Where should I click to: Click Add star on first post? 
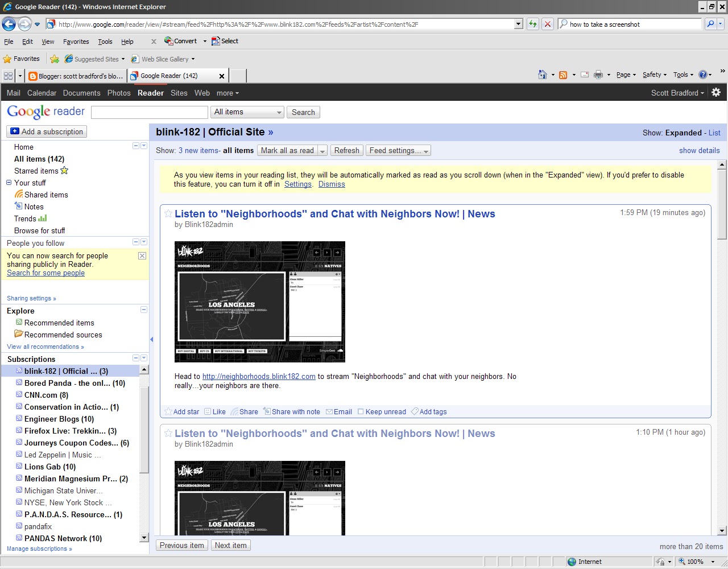point(182,412)
